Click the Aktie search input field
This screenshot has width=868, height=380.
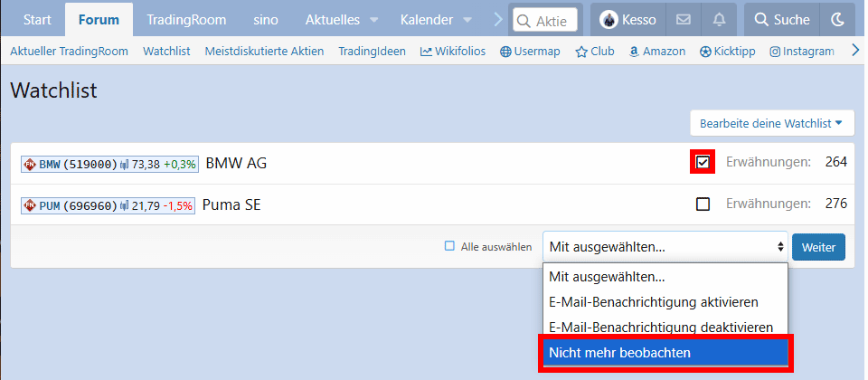pyautogui.click(x=544, y=20)
